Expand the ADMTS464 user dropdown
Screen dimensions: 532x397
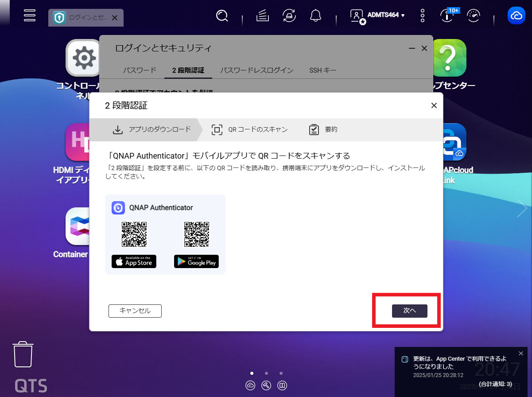click(386, 15)
